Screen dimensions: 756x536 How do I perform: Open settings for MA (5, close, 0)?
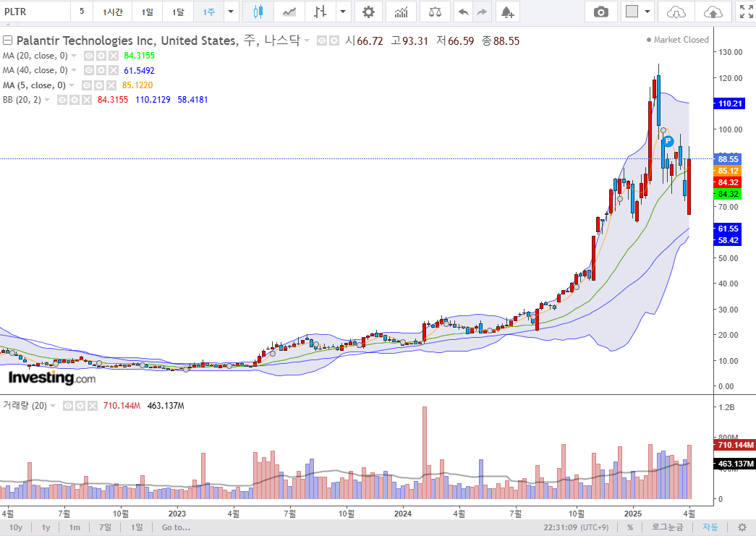pyautogui.click(x=99, y=85)
